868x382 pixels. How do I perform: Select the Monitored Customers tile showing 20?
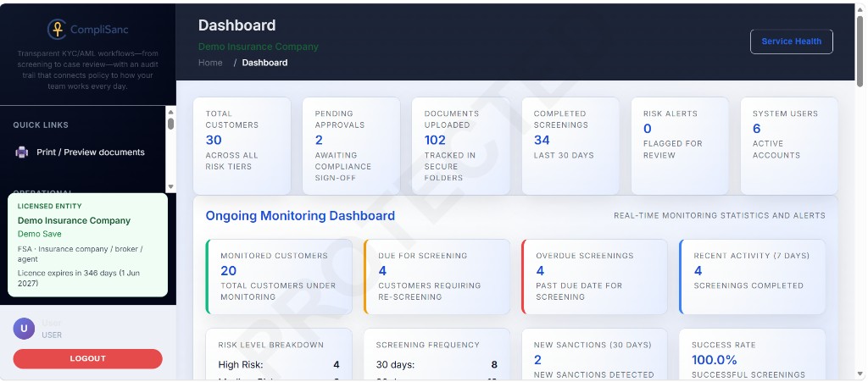click(278, 276)
